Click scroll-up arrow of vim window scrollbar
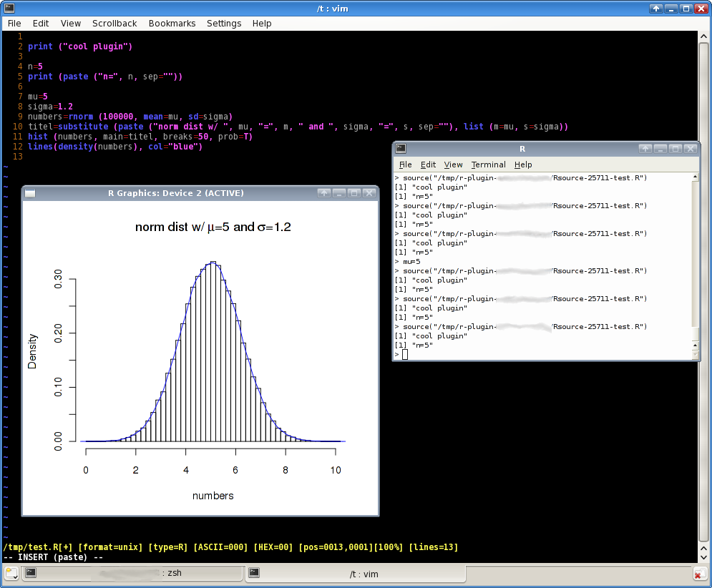Image resolution: width=712 pixels, height=588 pixels. coord(704,36)
